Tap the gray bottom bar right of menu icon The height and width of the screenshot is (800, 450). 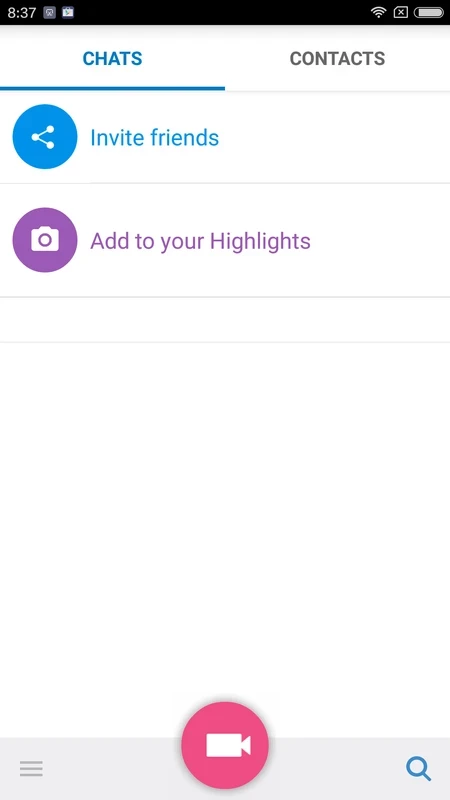click(x=113, y=768)
